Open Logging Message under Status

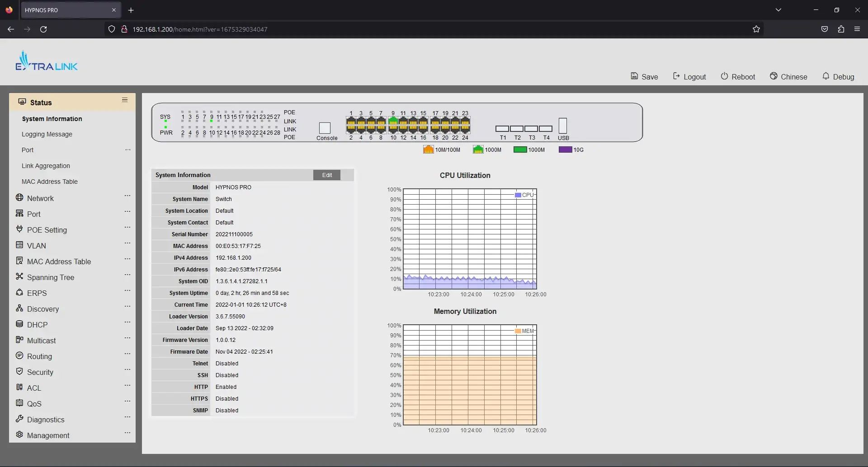[x=47, y=134]
